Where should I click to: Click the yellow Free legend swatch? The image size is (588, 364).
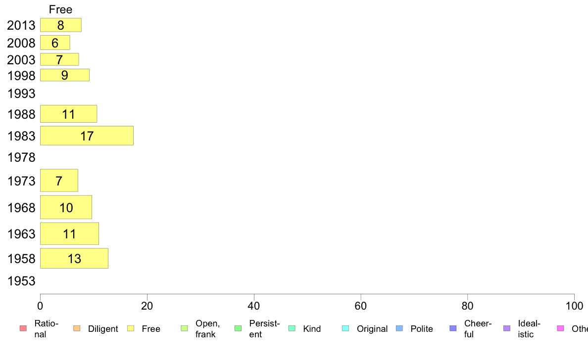tap(131, 328)
